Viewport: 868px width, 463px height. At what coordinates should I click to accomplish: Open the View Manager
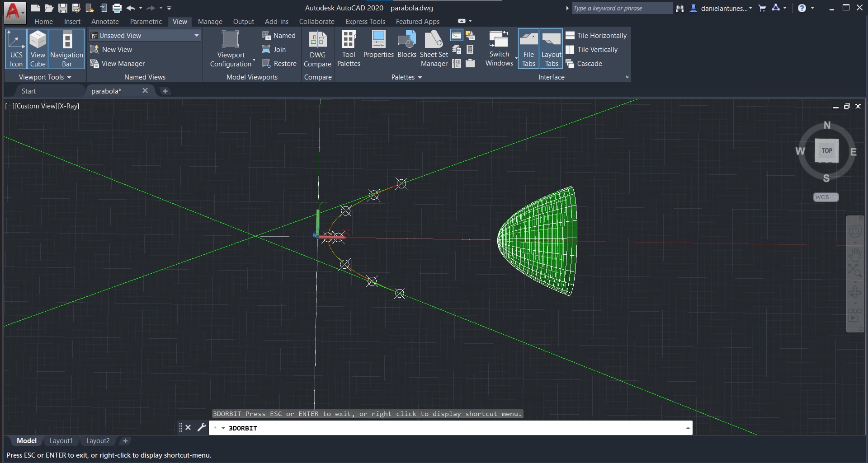click(118, 63)
